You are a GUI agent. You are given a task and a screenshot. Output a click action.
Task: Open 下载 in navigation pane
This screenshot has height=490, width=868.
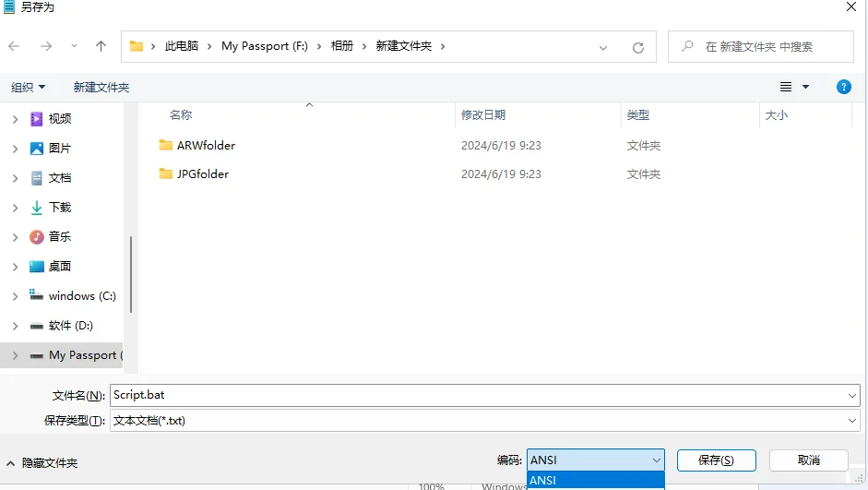(x=60, y=207)
